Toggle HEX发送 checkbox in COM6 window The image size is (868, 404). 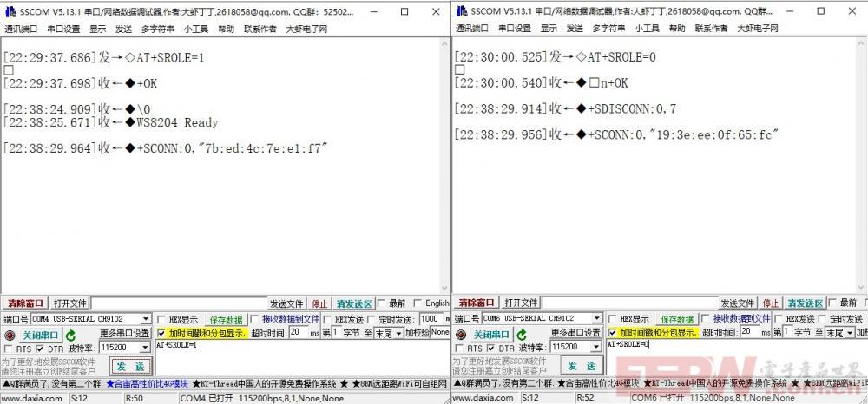click(x=779, y=319)
